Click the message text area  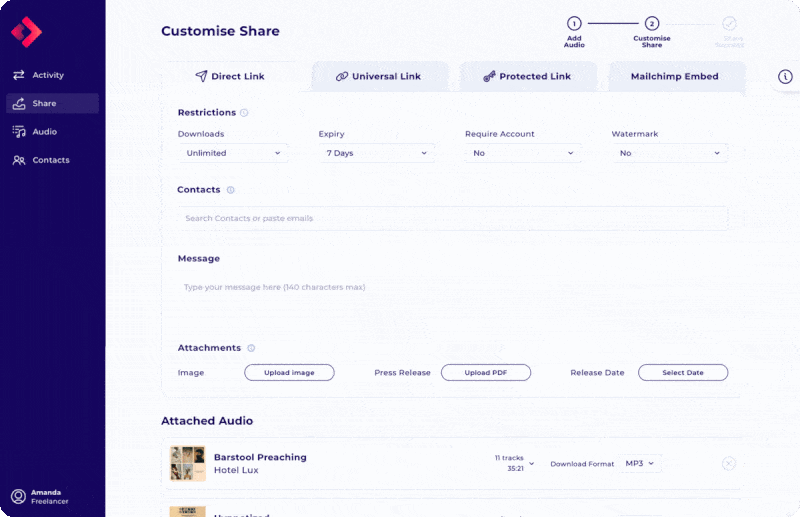[453, 301]
